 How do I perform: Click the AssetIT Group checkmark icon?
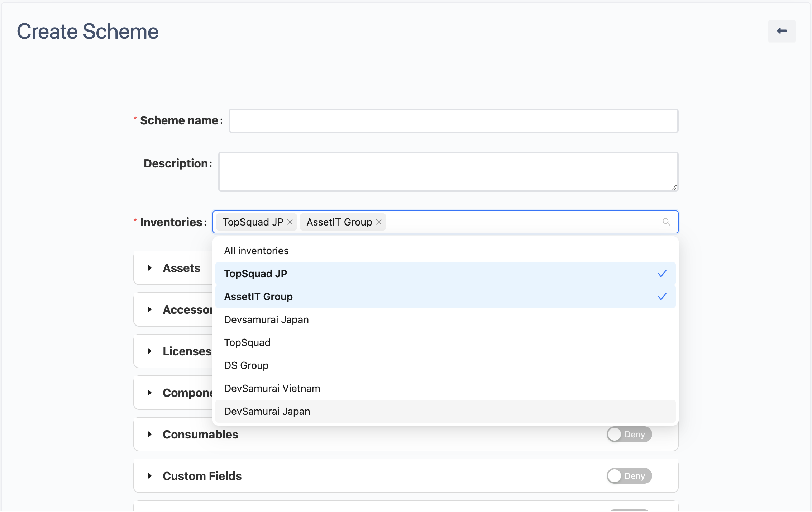(662, 297)
